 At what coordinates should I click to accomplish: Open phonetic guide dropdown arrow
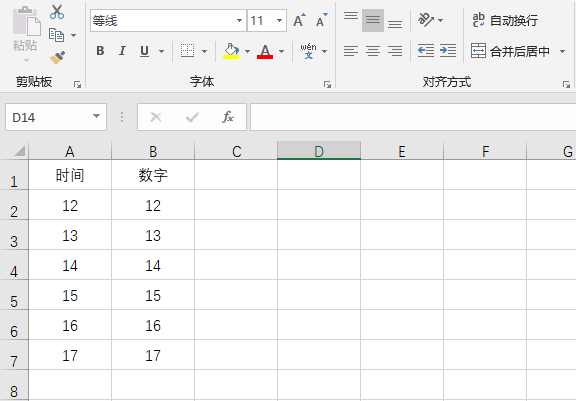click(324, 51)
